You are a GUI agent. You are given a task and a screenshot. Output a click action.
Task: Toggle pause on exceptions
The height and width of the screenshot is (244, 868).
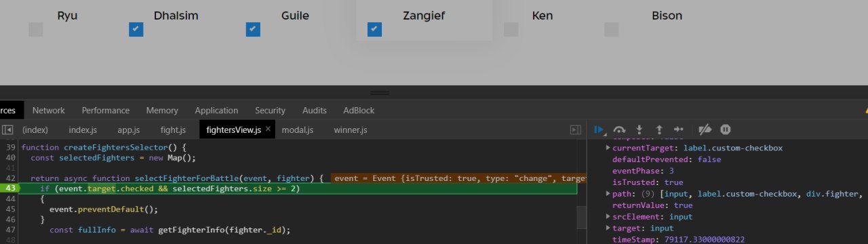pyautogui.click(x=726, y=129)
